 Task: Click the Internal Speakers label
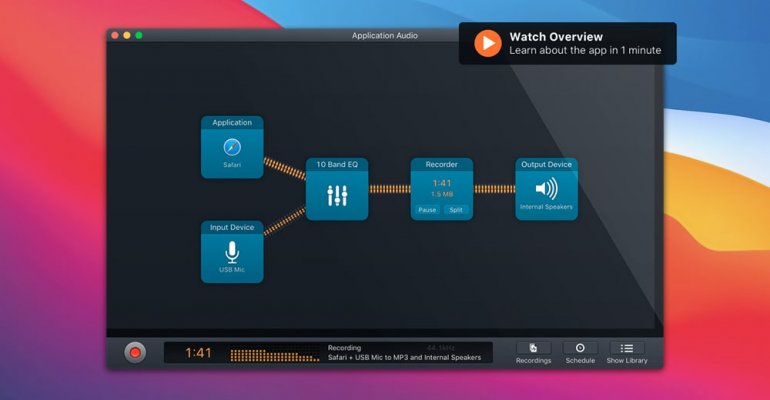(x=546, y=207)
